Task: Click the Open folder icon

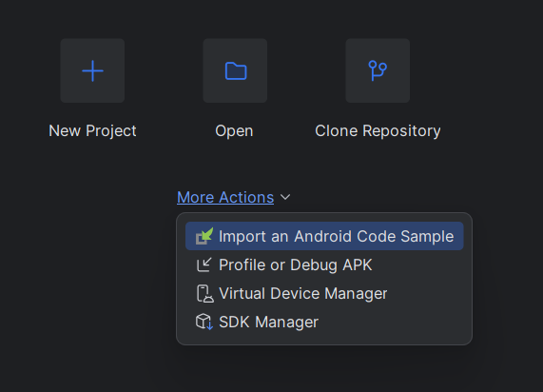Action: 235,70
